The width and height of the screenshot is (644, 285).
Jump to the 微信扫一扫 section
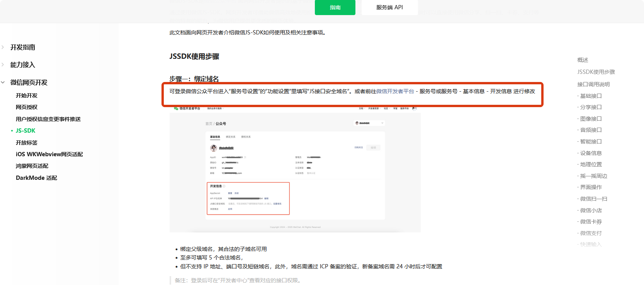coord(594,199)
